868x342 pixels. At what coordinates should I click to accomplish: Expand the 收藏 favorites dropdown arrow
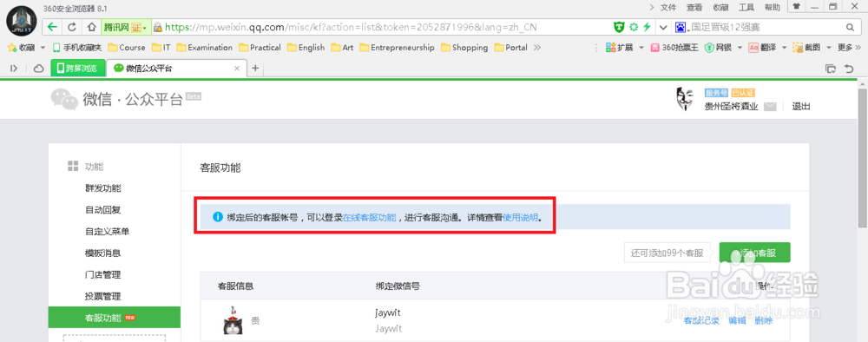click(x=43, y=48)
